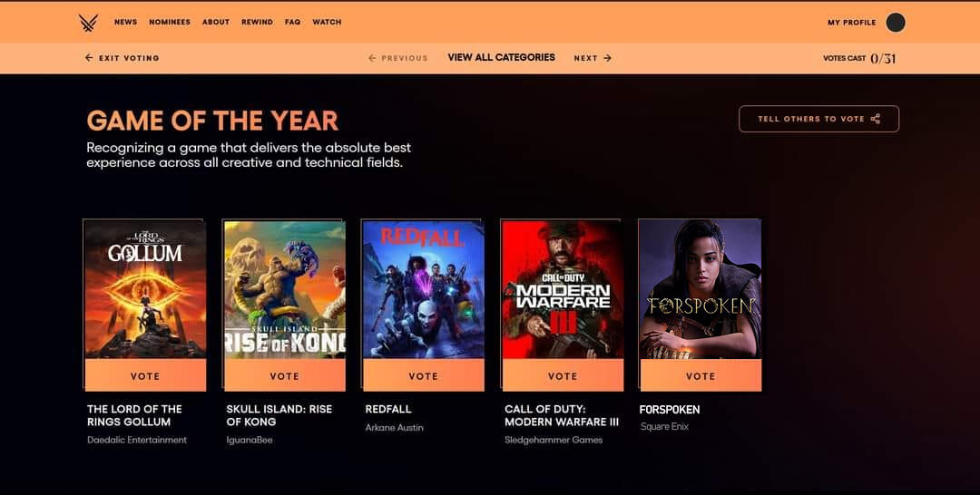Vote for Forspoken
This screenshot has width=980, height=495.
701,375
